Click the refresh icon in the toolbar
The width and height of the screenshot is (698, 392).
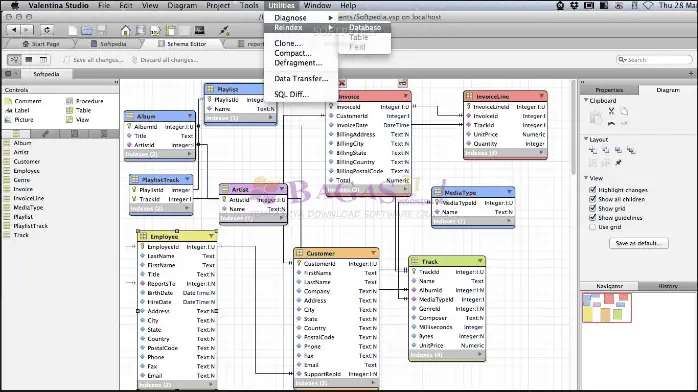tap(47, 30)
